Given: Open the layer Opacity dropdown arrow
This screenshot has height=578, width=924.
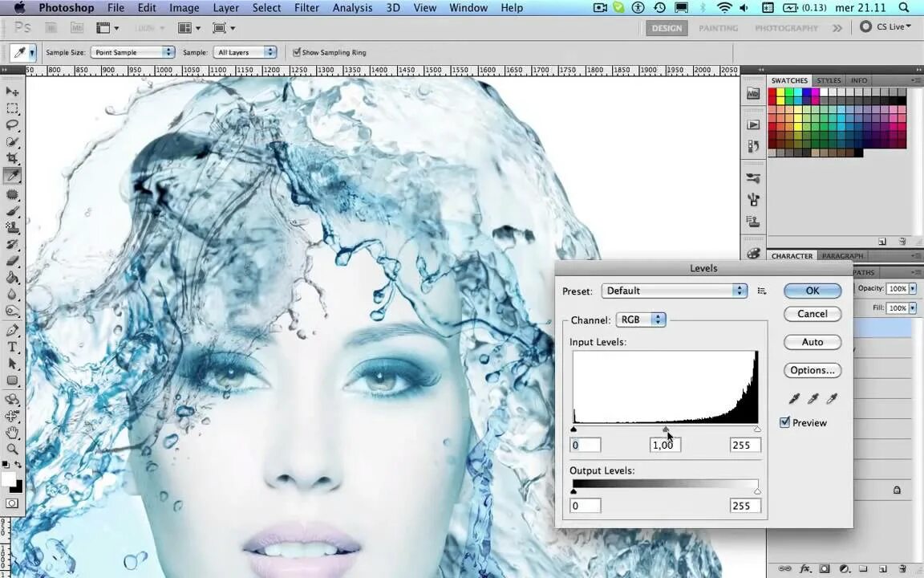Looking at the screenshot, I should 913,288.
